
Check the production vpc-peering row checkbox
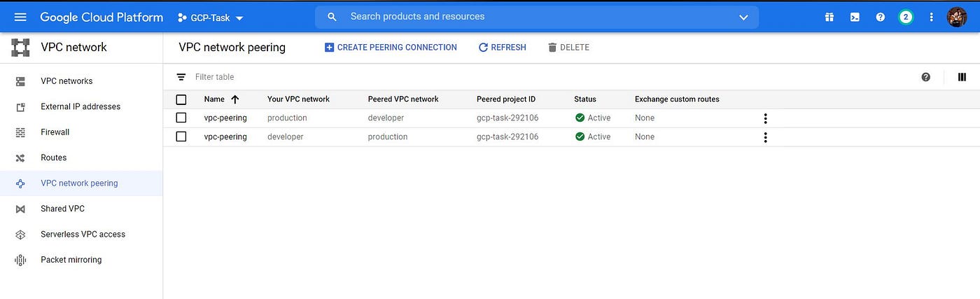pos(181,118)
